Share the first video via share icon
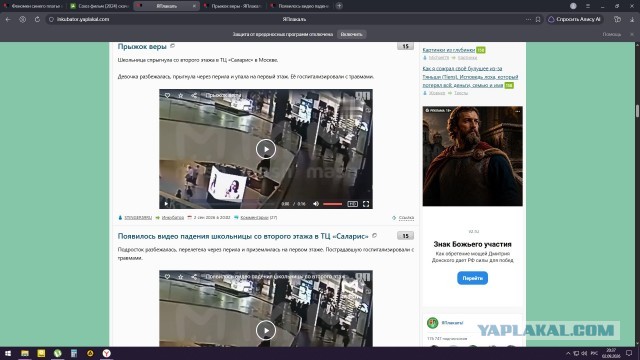This screenshot has height=360, width=640. pyautogui.click(x=194, y=95)
